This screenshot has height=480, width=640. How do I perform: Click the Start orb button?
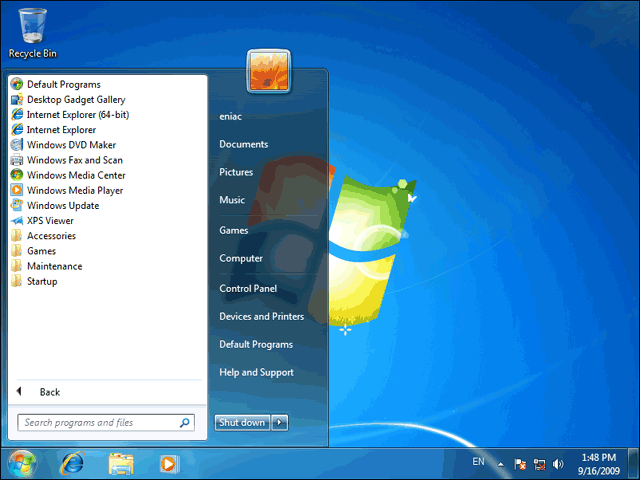(22, 464)
